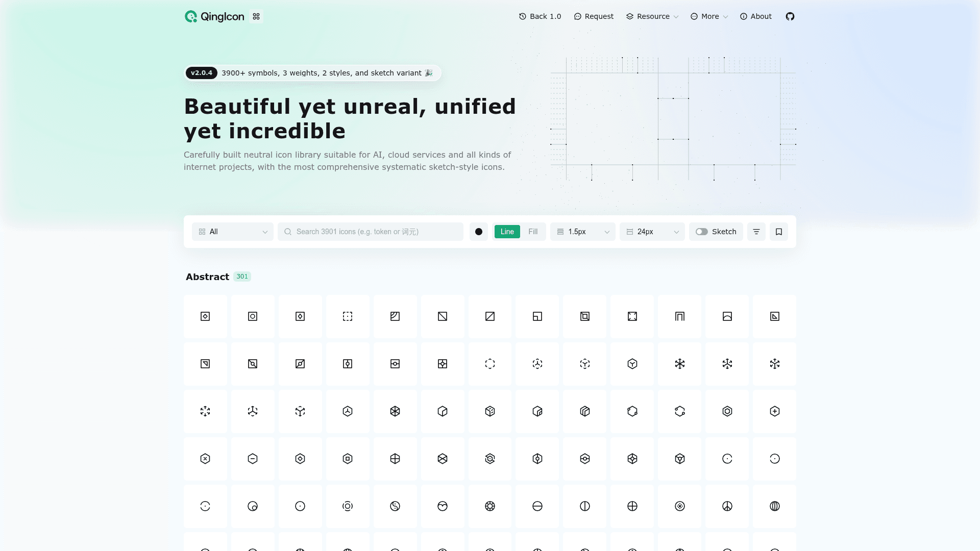Click the grid apps icon beside the QingIcon logo

click(x=256, y=16)
